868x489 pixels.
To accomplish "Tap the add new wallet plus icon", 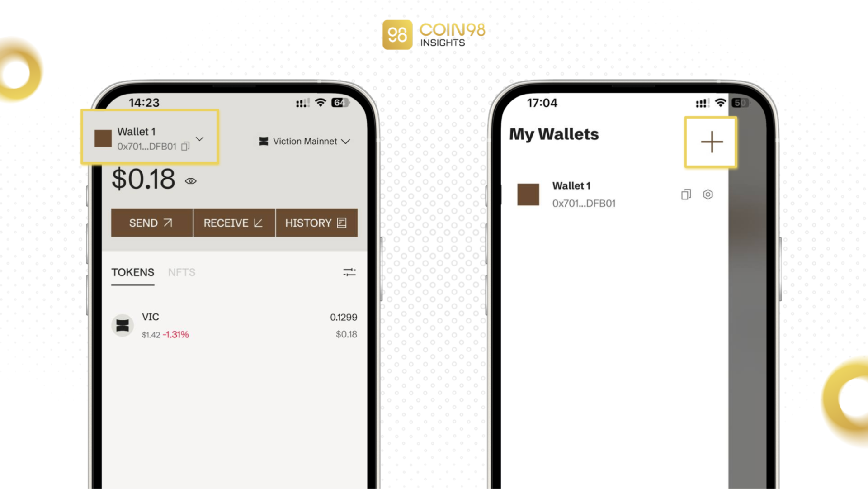I will point(711,142).
